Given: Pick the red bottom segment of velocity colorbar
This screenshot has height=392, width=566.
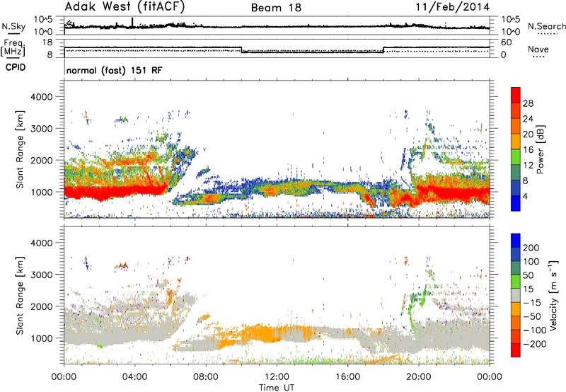Looking at the screenshot, I should (x=516, y=350).
